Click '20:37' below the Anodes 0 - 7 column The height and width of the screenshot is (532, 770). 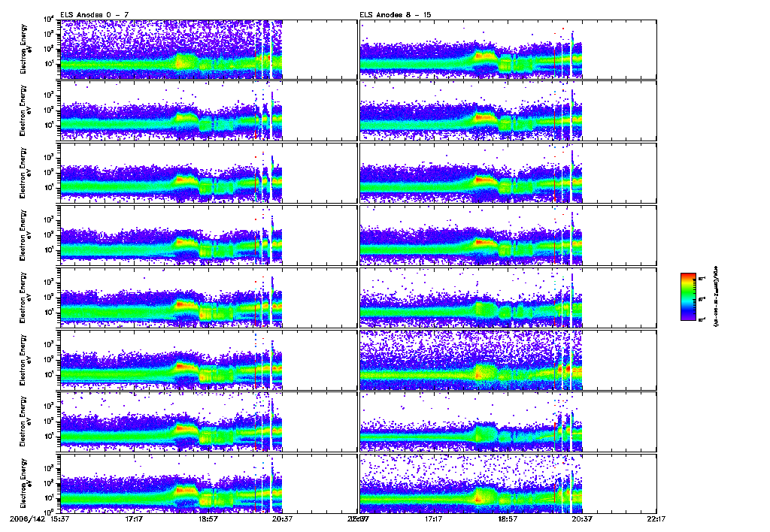click(283, 518)
